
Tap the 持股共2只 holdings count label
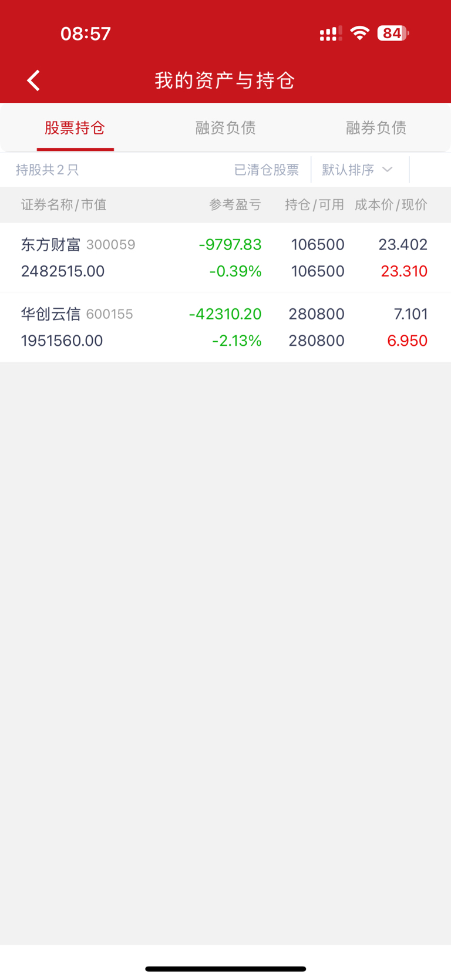47,170
